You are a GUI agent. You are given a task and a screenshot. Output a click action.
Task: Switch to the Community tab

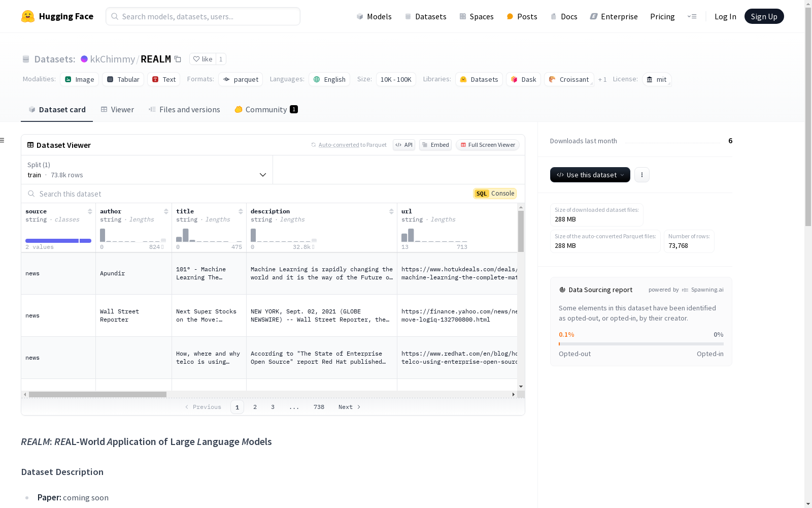[266, 110]
